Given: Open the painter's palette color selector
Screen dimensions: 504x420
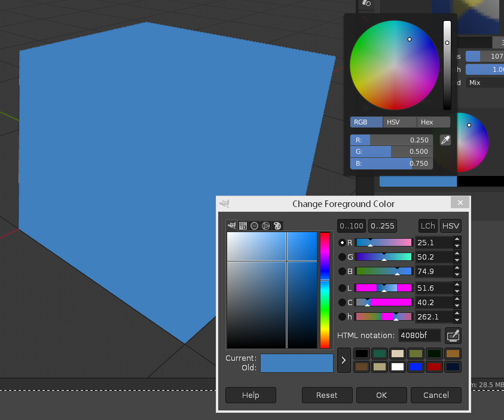Looking at the screenshot, I should (277, 226).
